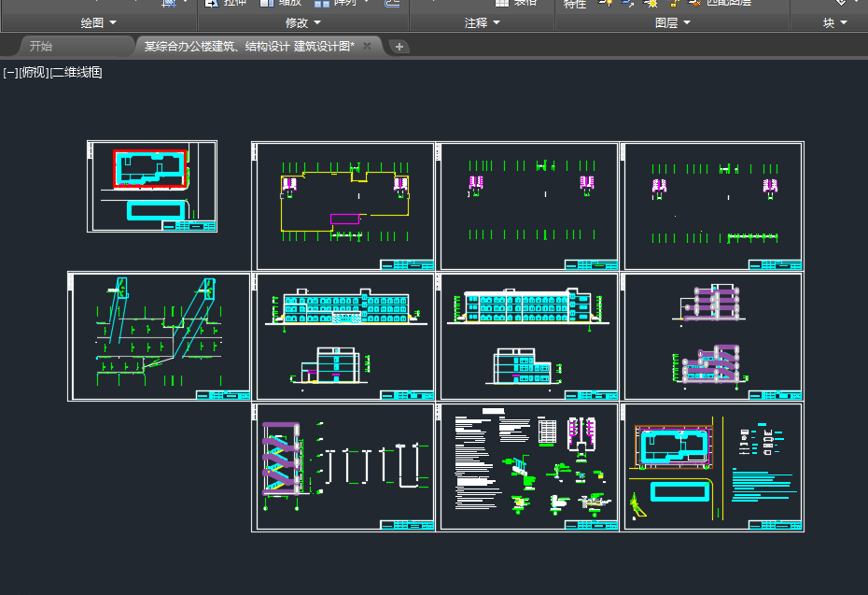Open Layer Properties (特性)
868x595 pixels.
pyautogui.click(x=575, y=5)
